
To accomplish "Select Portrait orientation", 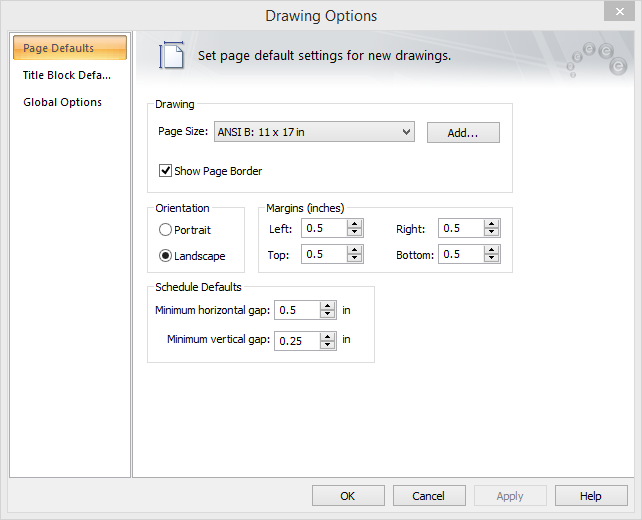I will [166, 230].
